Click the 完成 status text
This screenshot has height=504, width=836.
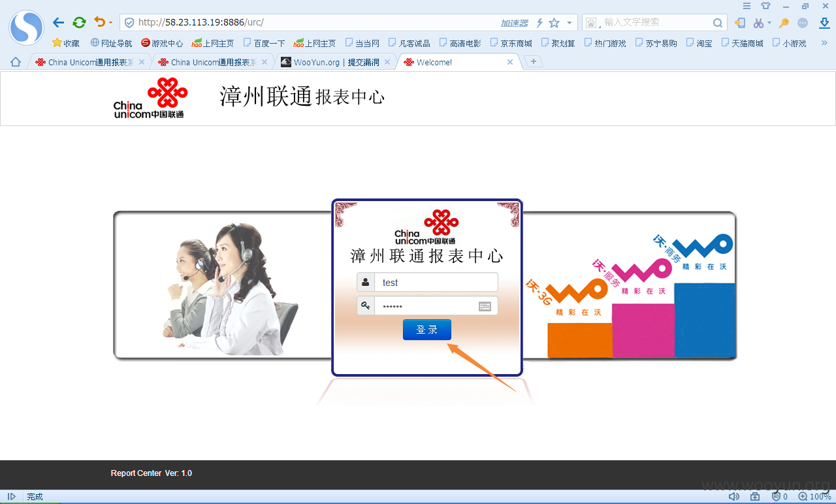point(35,497)
